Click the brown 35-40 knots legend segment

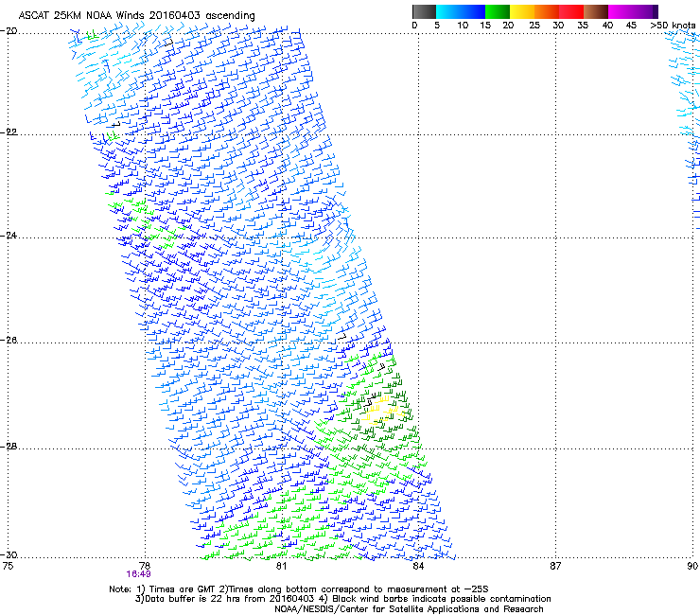(x=596, y=11)
